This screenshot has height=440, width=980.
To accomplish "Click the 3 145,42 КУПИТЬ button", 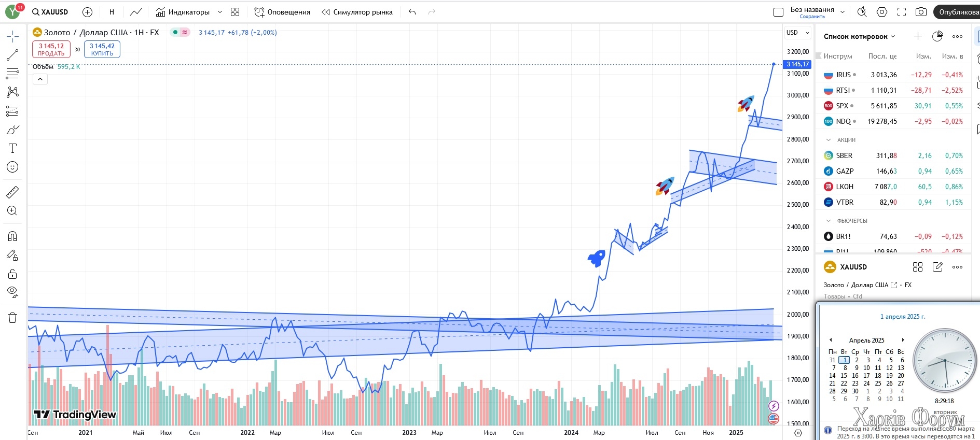I will (x=102, y=49).
